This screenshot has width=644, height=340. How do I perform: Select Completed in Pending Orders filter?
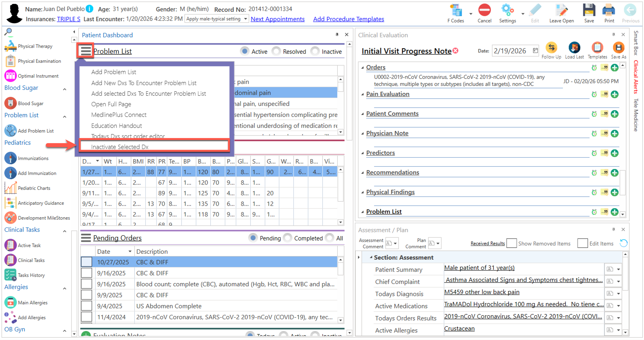click(288, 238)
